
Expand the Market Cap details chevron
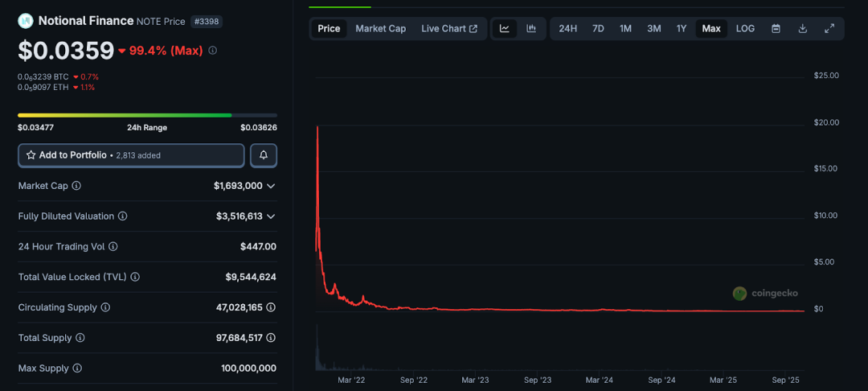[271, 186]
